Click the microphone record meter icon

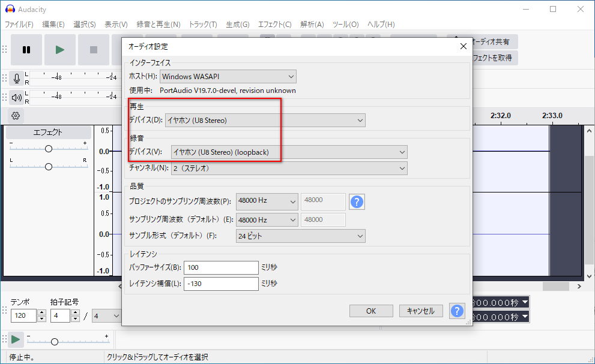(x=16, y=79)
